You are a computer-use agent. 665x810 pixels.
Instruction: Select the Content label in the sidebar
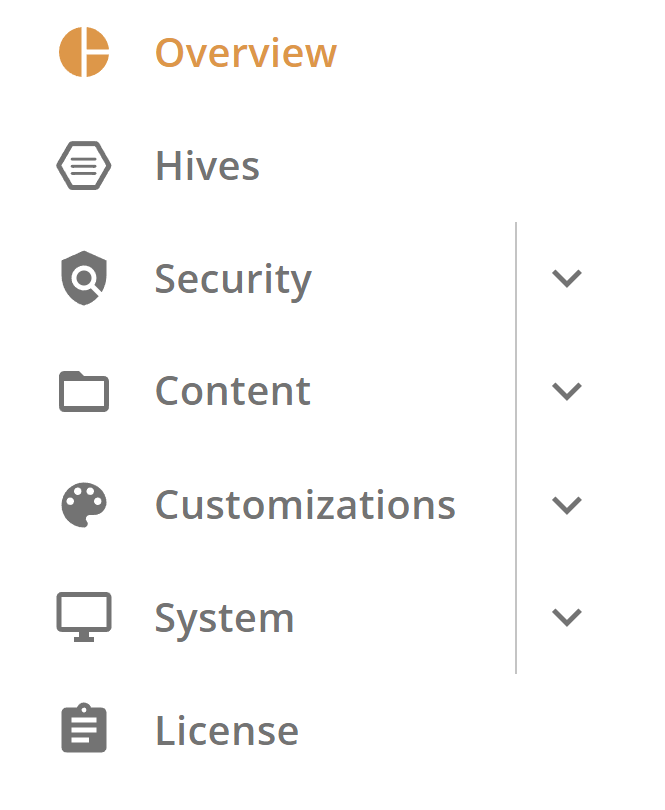click(x=233, y=391)
